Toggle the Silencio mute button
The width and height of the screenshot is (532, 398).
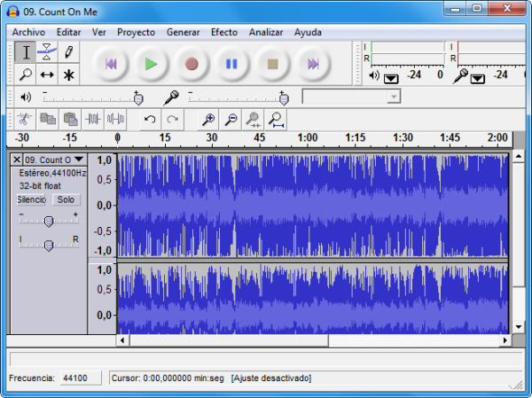click(x=31, y=199)
